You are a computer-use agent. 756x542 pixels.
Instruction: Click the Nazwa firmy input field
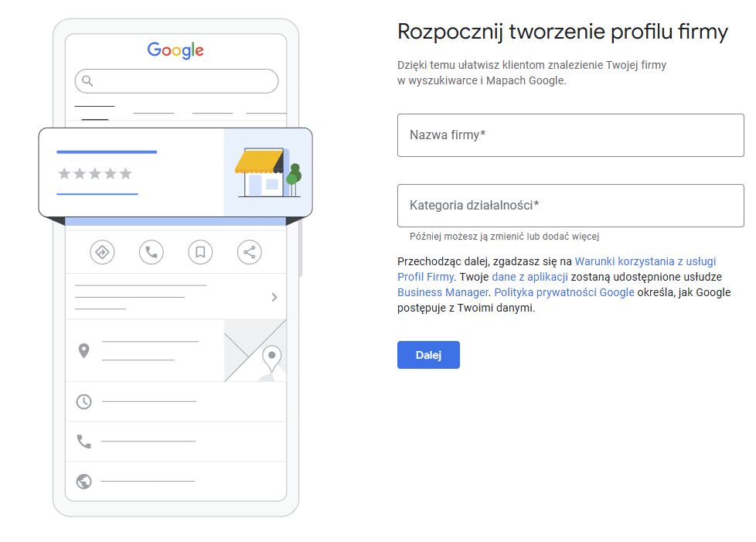[570, 135]
